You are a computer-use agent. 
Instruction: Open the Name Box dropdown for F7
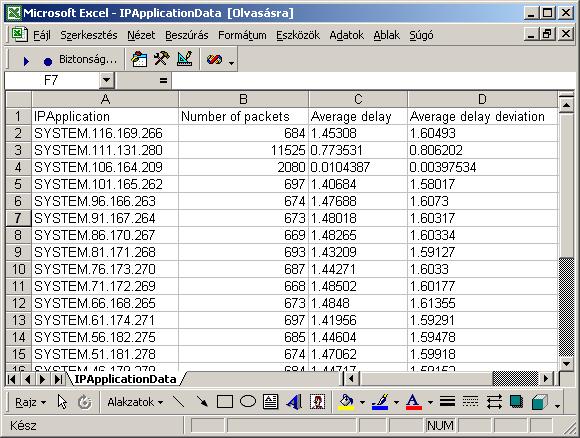point(107,80)
